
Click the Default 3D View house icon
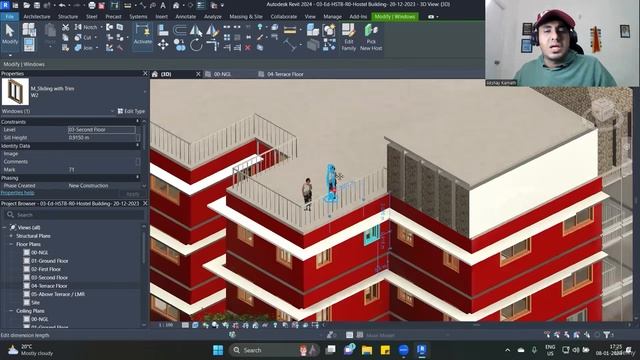click(176, 5)
